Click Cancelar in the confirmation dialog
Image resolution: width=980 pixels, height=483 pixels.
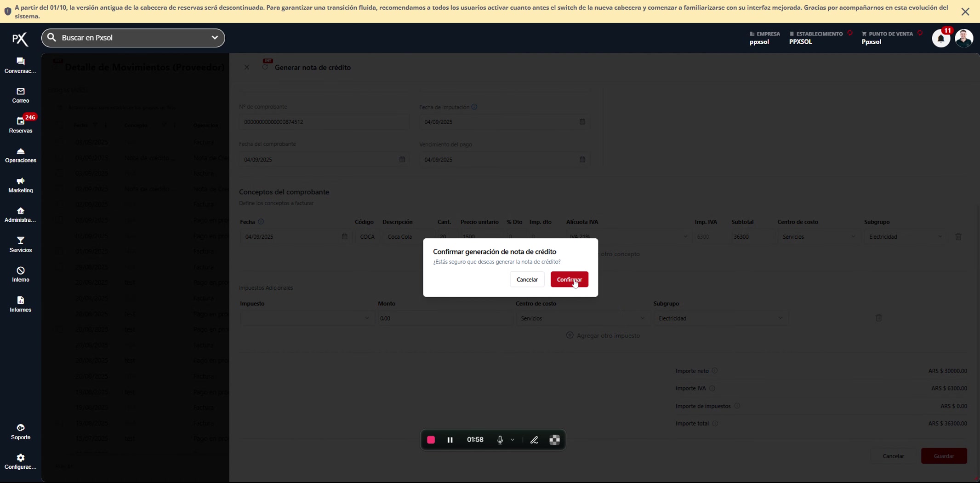tap(527, 279)
